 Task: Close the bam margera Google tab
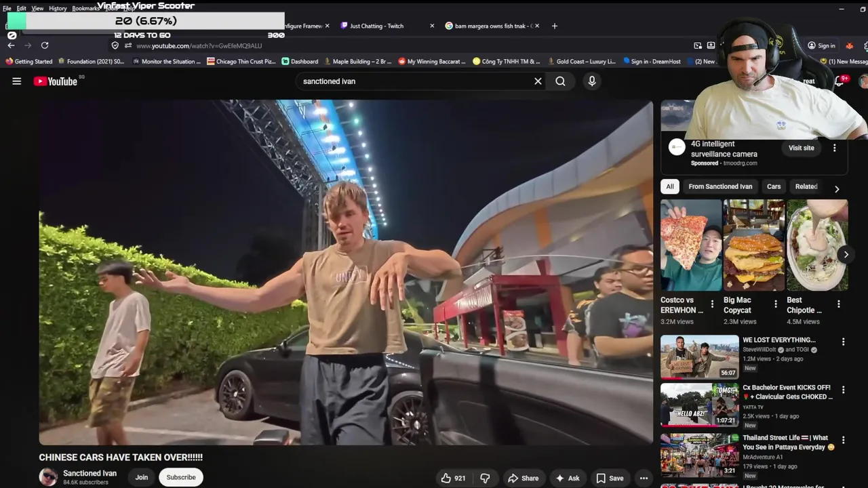(537, 26)
